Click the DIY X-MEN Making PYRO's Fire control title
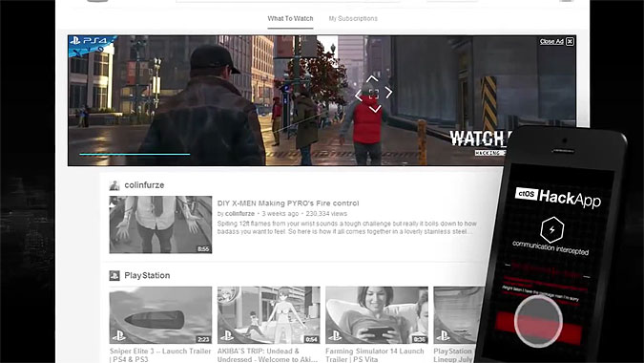The width and height of the screenshot is (644, 363). click(x=288, y=203)
